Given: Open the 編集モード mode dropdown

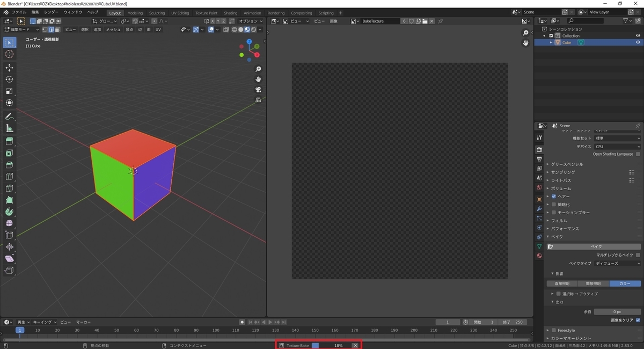Looking at the screenshot, I should click(x=20, y=30).
